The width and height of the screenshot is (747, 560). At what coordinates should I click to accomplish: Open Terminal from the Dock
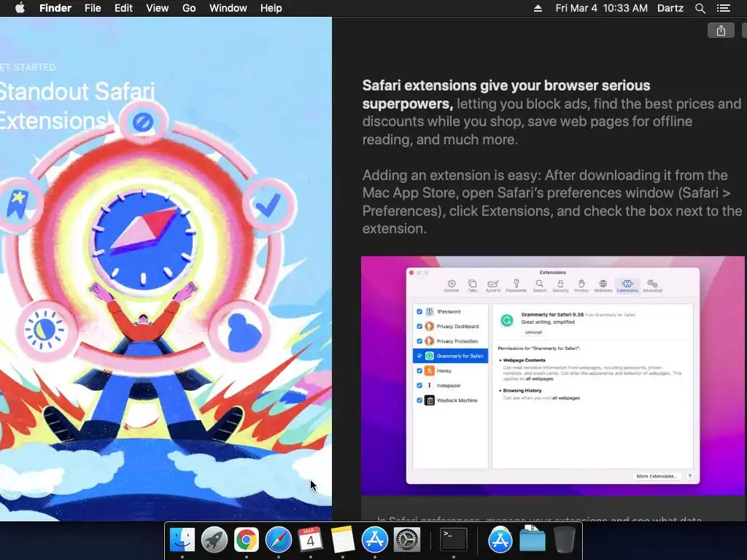point(453,540)
